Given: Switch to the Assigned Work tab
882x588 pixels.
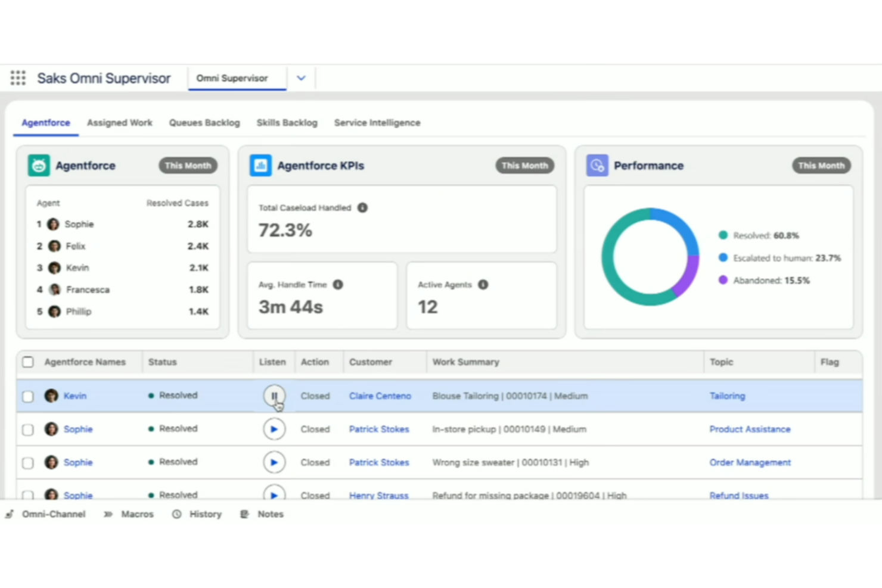Looking at the screenshot, I should point(120,123).
